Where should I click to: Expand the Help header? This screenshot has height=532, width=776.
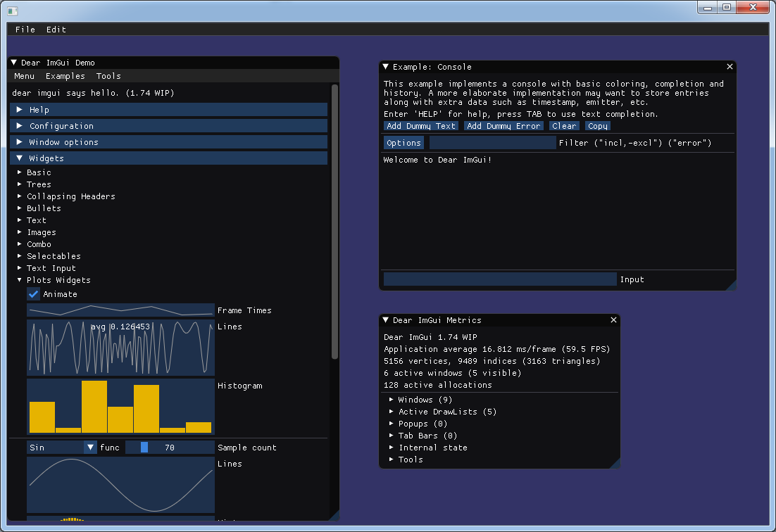pos(168,110)
